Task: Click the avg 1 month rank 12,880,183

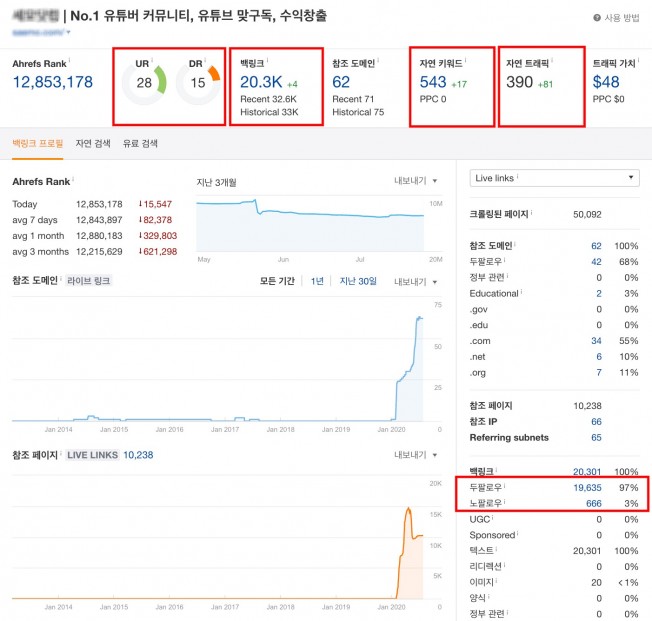Action: [x=99, y=235]
